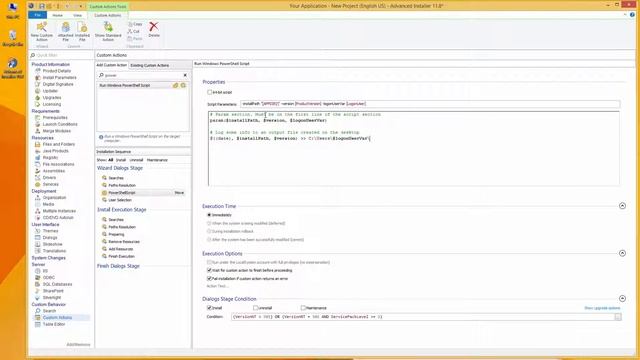Open the Table Editor page

tap(54, 324)
